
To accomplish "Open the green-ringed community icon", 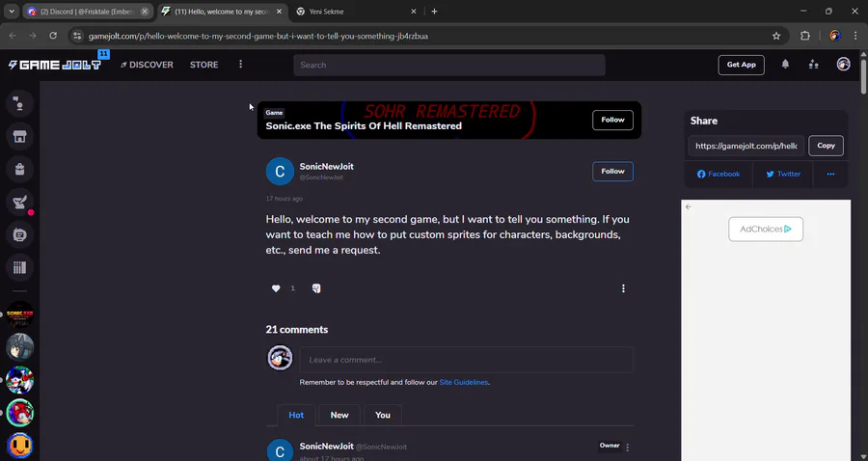I will pos(19,413).
